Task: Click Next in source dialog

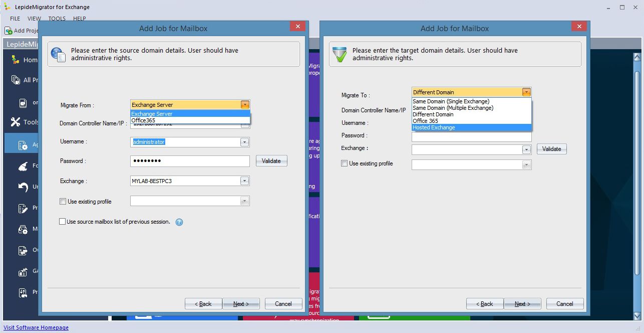Action: pyautogui.click(x=241, y=304)
